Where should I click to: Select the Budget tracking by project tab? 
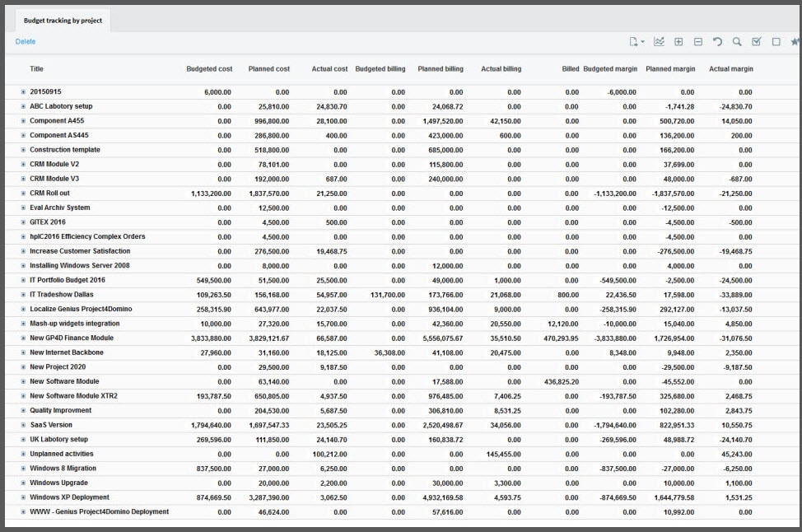tap(63, 21)
